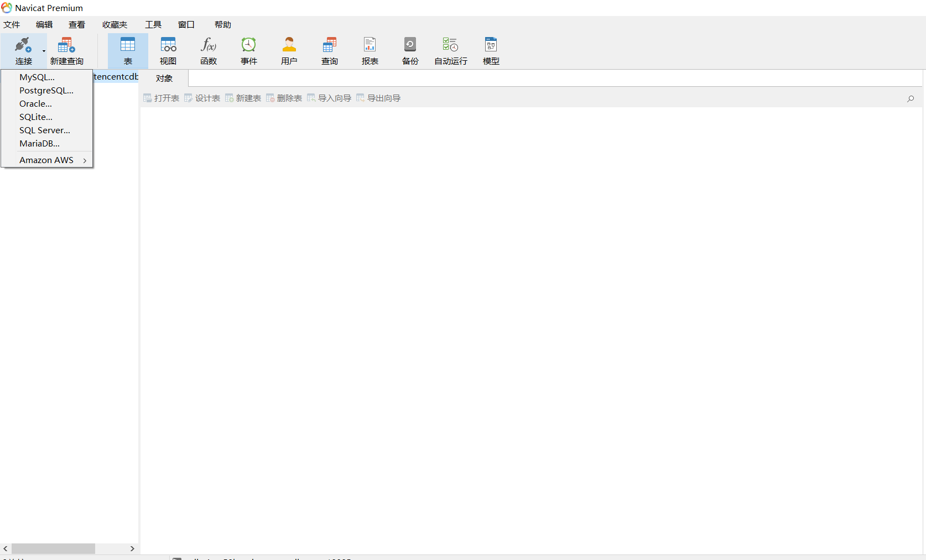The height and width of the screenshot is (560, 926).
Task: Choose MySQL... from the connection menu
Action: (37, 77)
